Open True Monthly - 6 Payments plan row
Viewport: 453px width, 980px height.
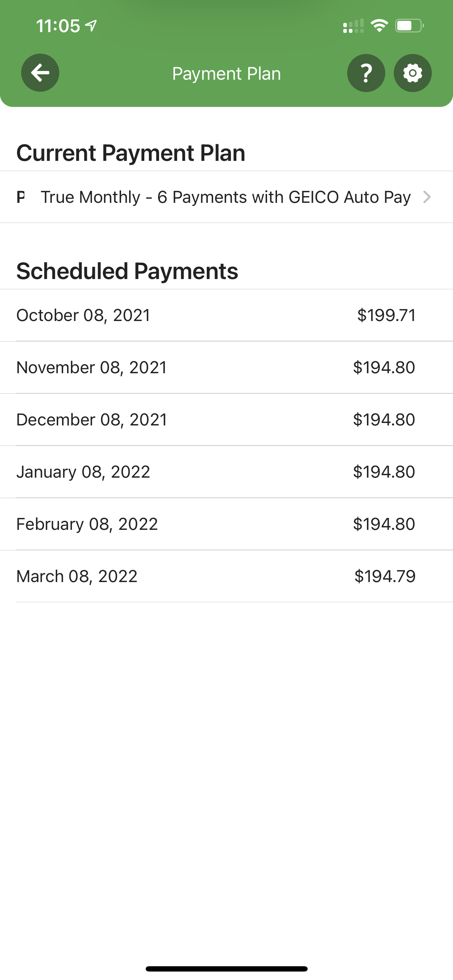pos(226,197)
